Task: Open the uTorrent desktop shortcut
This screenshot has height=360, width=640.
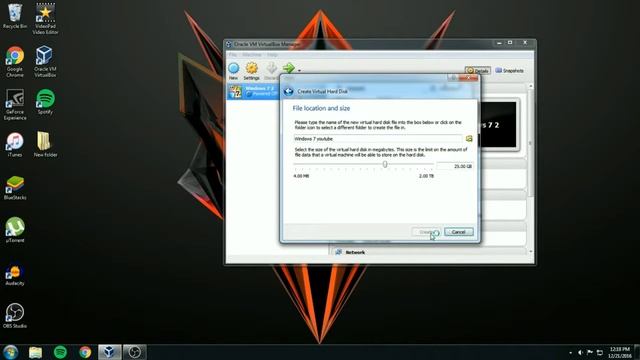Action: click(15, 230)
